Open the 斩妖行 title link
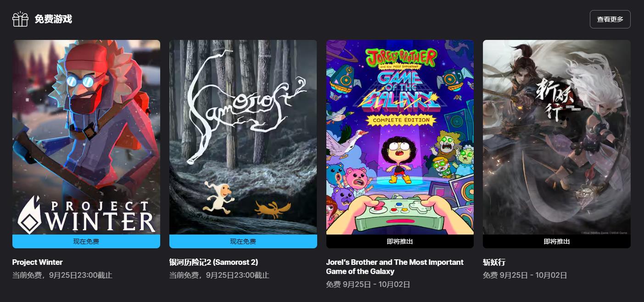 494,263
